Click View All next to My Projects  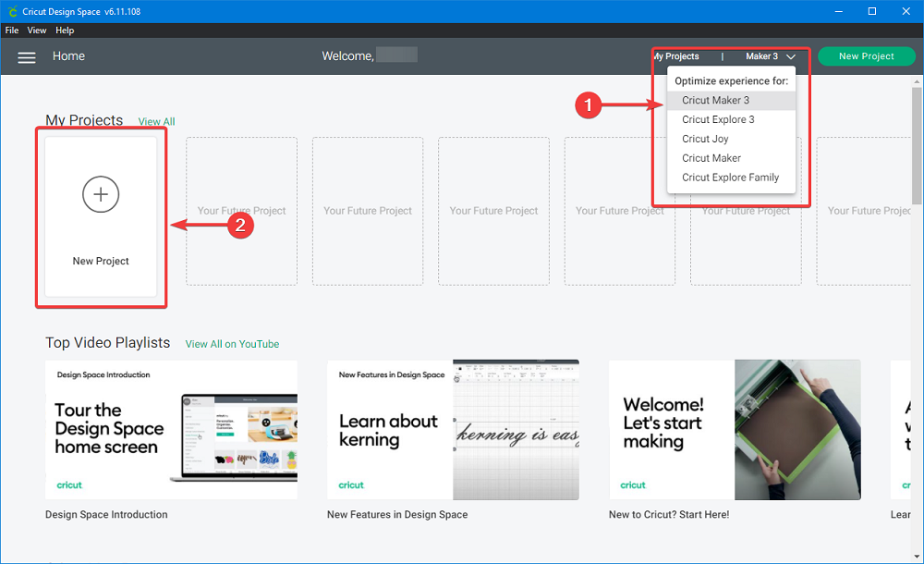[x=156, y=121]
